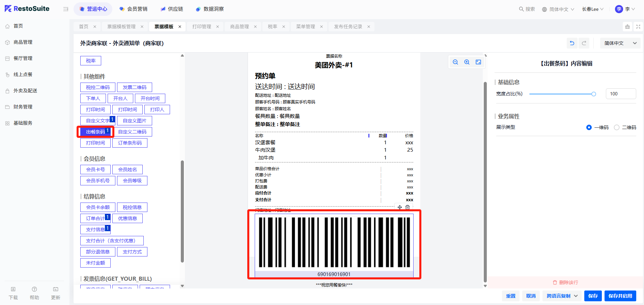Collapse the sidebar menu icon
The image size is (644, 305).
coord(66,9)
